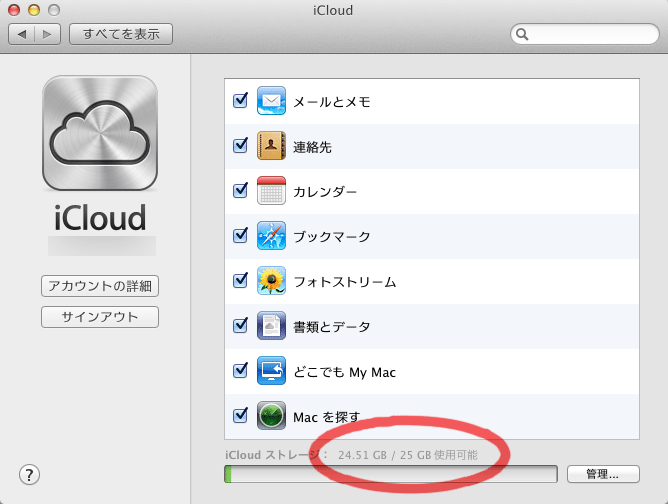The image size is (668, 504).
Task: Go back with the left arrow button
Action: (x=22, y=34)
